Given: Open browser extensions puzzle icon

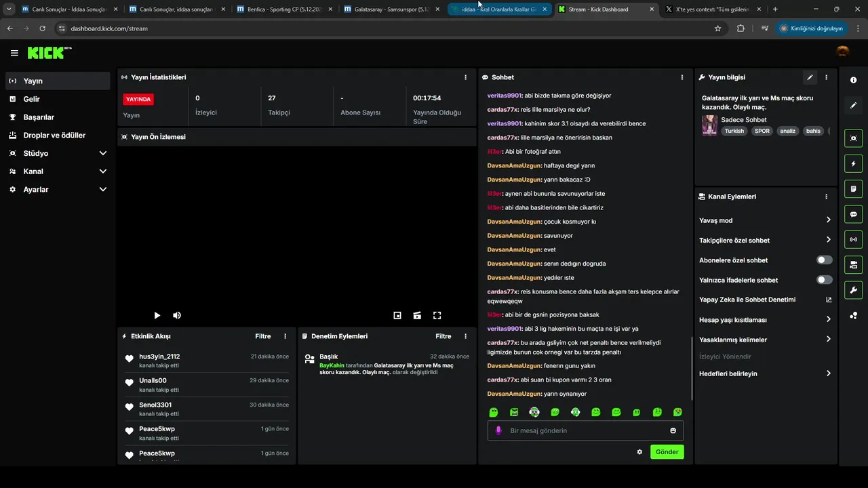Looking at the screenshot, I should pos(741,28).
